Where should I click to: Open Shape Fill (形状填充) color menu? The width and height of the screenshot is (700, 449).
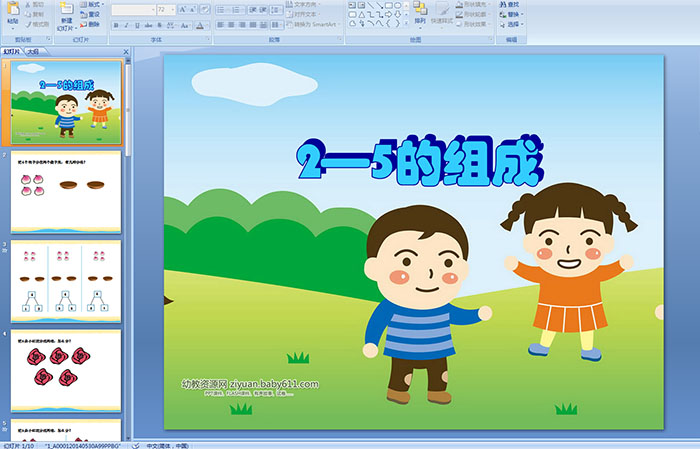point(473,4)
